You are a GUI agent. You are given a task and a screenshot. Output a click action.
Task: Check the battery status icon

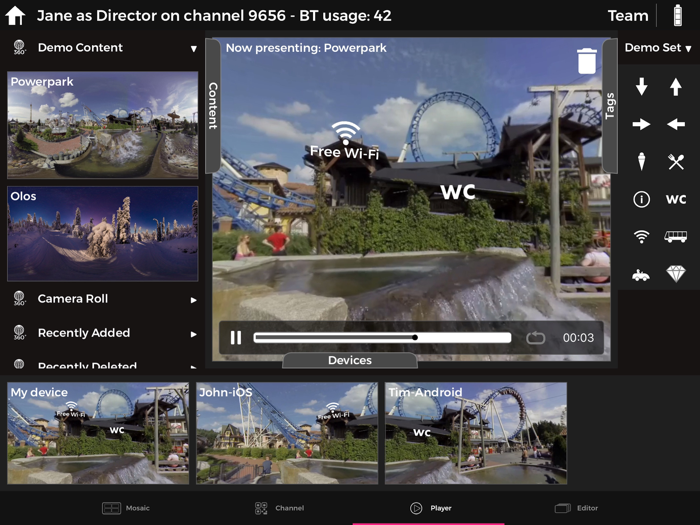tap(678, 15)
